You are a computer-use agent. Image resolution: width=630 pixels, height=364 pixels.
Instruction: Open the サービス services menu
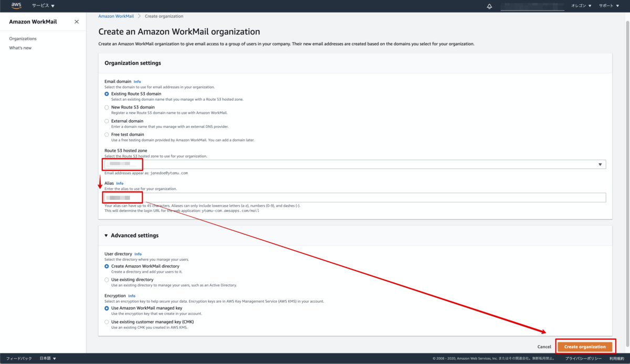[x=43, y=6]
